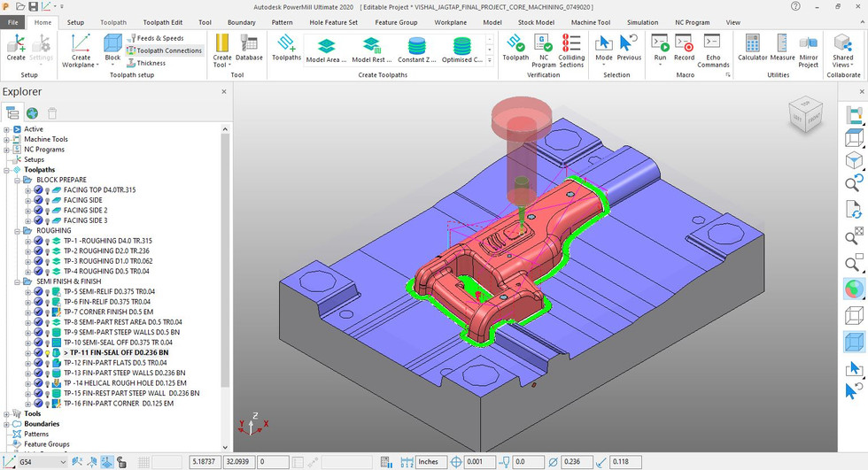Toggle the light bulb for FACING SIDE 2
Image resolution: width=868 pixels, height=470 pixels.
point(48,211)
